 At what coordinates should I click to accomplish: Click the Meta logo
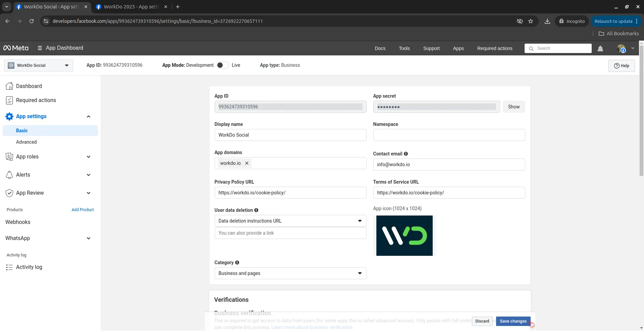(x=16, y=48)
